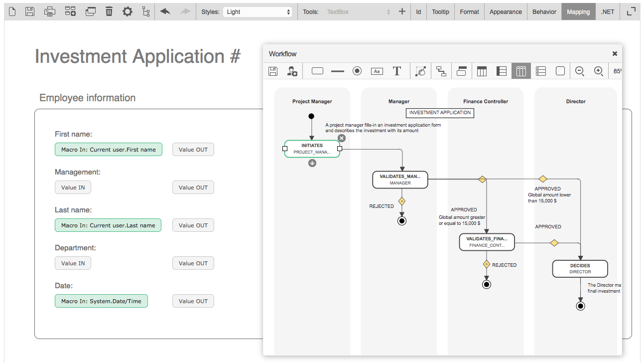
Task: Open the Tools dropdown showing TextBox
Action: (x=359, y=11)
